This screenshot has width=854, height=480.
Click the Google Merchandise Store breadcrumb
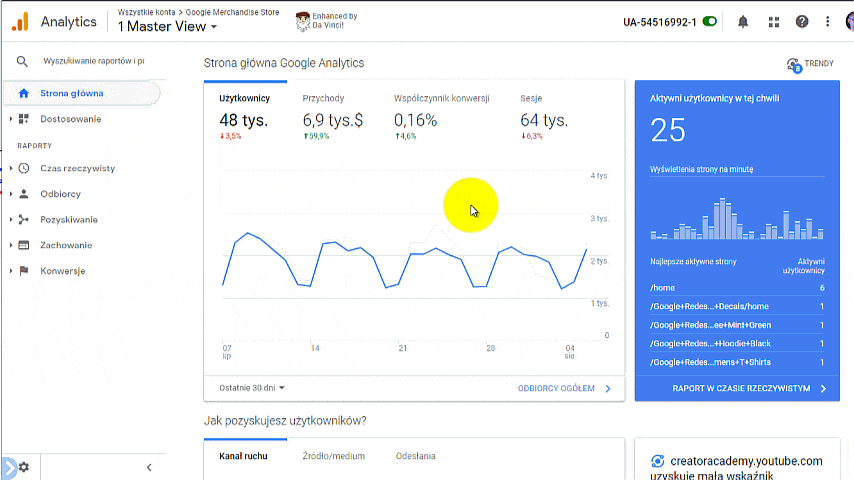[x=233, y=12]
